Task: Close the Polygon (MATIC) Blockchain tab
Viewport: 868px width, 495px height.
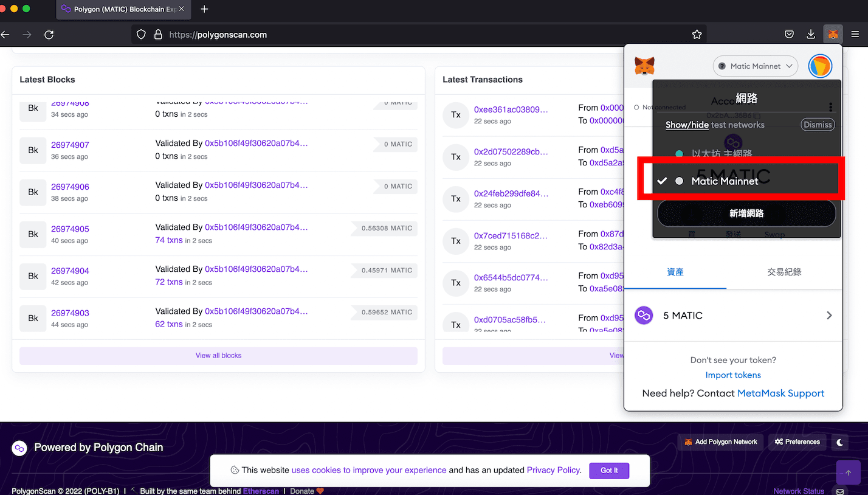Action: tap(181, 9)
